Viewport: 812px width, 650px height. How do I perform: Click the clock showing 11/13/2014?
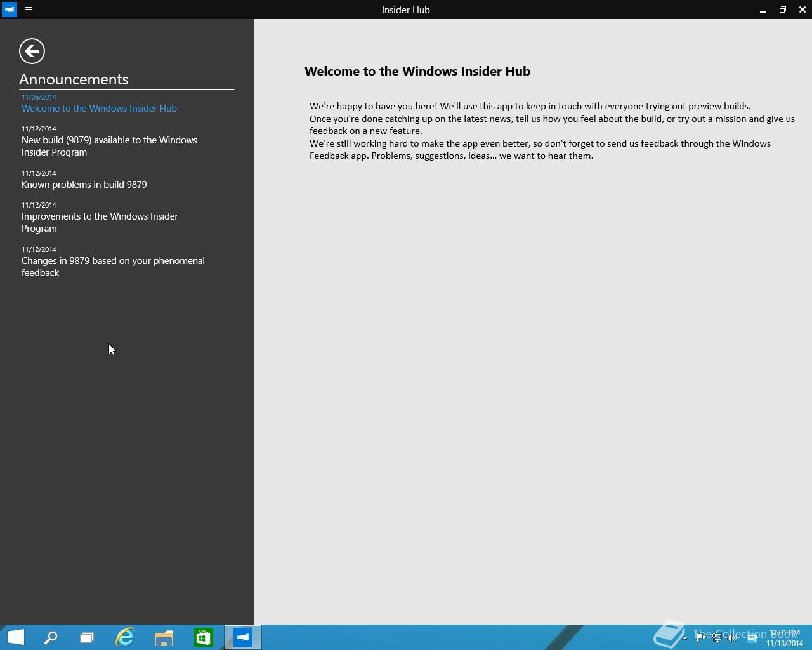(x=785, y=638)
